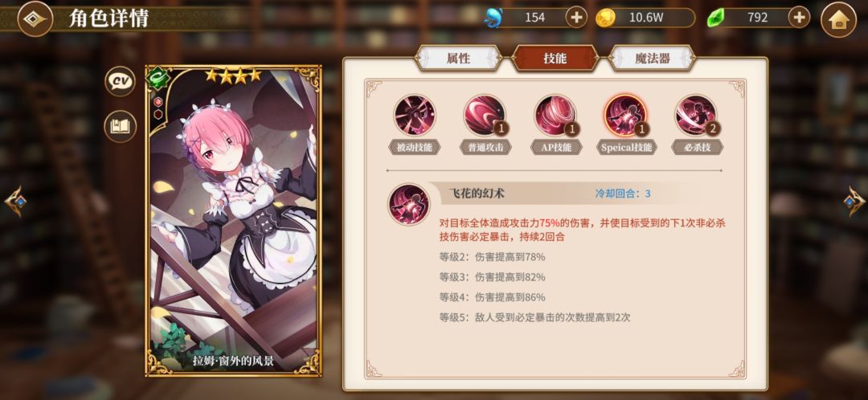The width and height of the screenshot is (868, 400).
Task: Tap the 拉姆 character card artwork
Action: click(x=233, y=221)
